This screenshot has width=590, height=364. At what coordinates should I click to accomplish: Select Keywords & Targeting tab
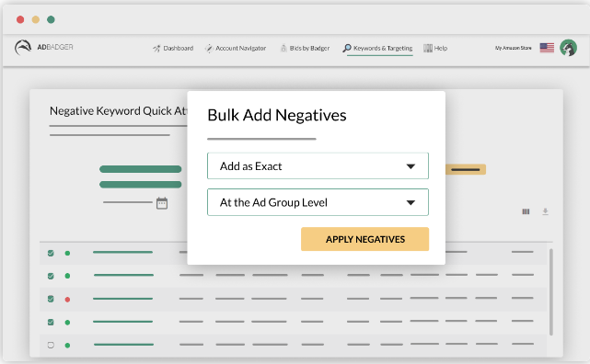[377, 48]
